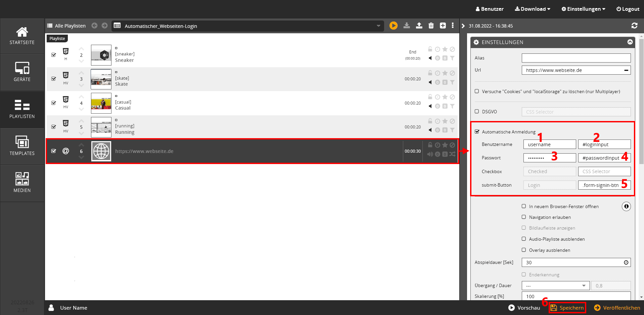Open the three-dot more options menu
The width and height of the screenshot is (644, 315).
coord(453,26)
